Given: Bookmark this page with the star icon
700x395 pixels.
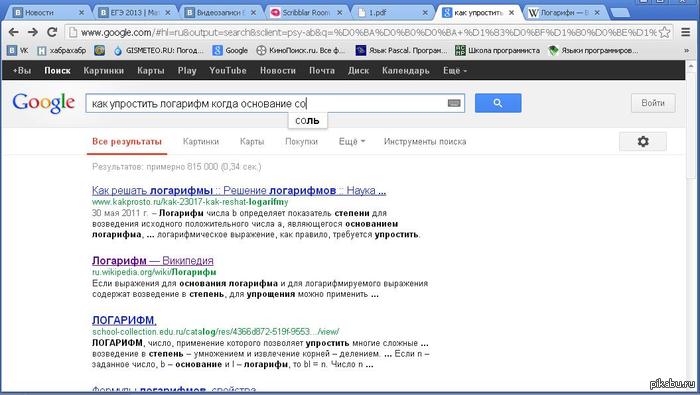Looking at the screenshot, I should [x=664, y=32].
